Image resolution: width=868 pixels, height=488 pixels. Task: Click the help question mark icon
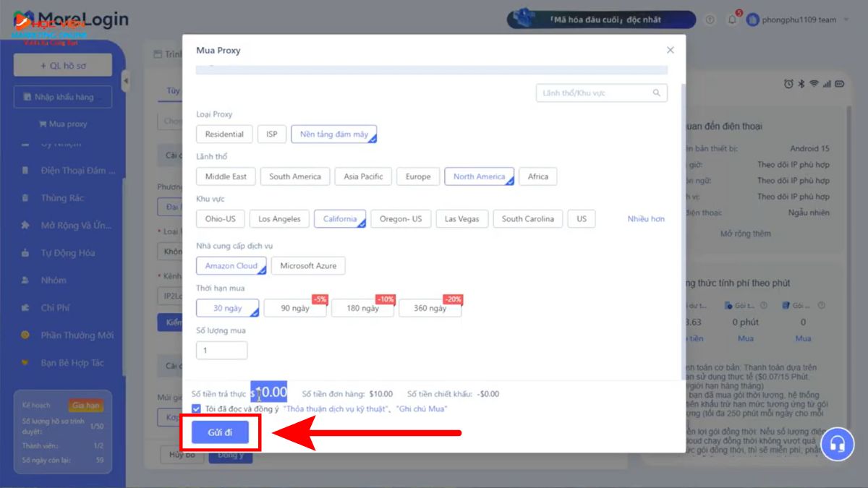tap(710, 20)
